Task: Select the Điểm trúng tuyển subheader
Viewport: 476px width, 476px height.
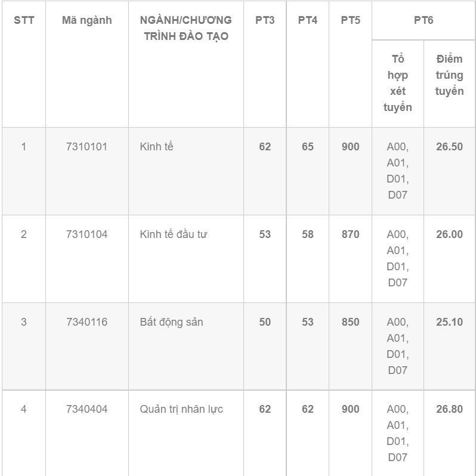Action: (449, 75)
